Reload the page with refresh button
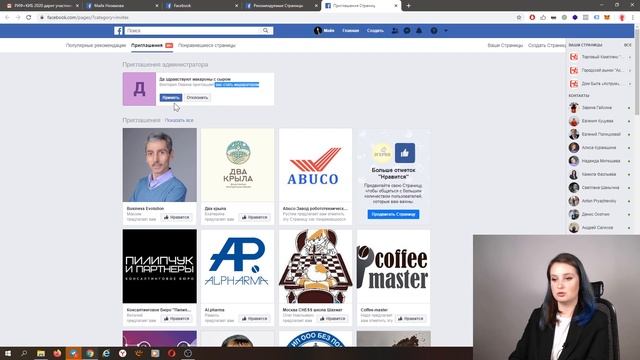 click(29, 18)
